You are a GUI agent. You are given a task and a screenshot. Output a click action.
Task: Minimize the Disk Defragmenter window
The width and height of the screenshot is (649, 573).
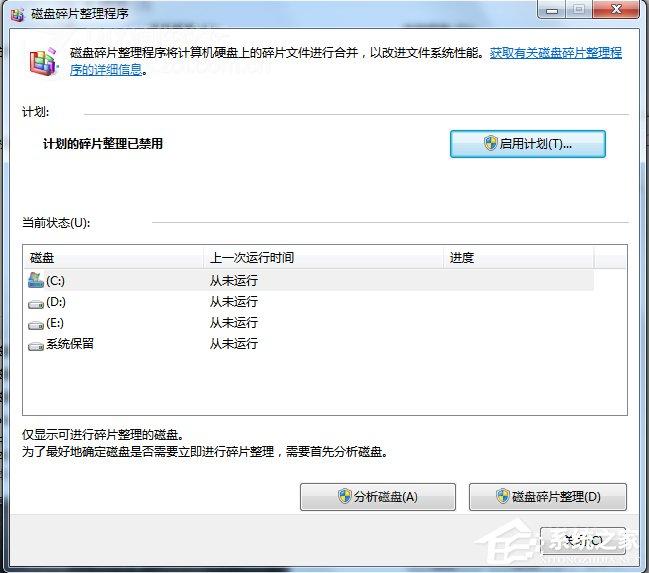point(551,10)
